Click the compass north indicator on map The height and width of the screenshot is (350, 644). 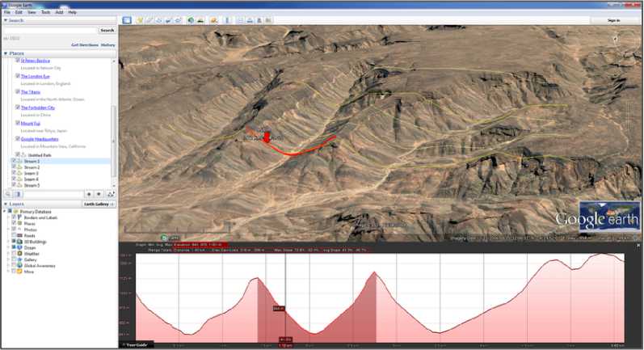tap(615, 39)
